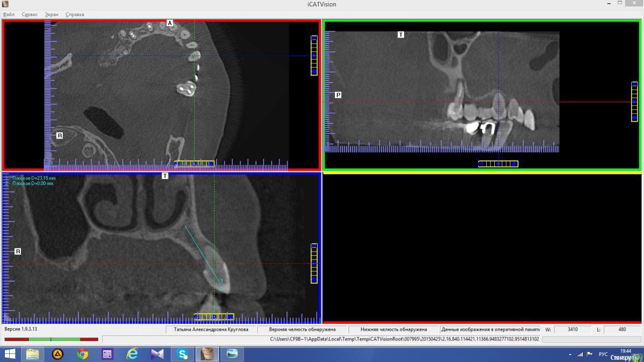This screenshot has width=644, height=362.
Task: Open the Экран menu
Action: (52, 14)
